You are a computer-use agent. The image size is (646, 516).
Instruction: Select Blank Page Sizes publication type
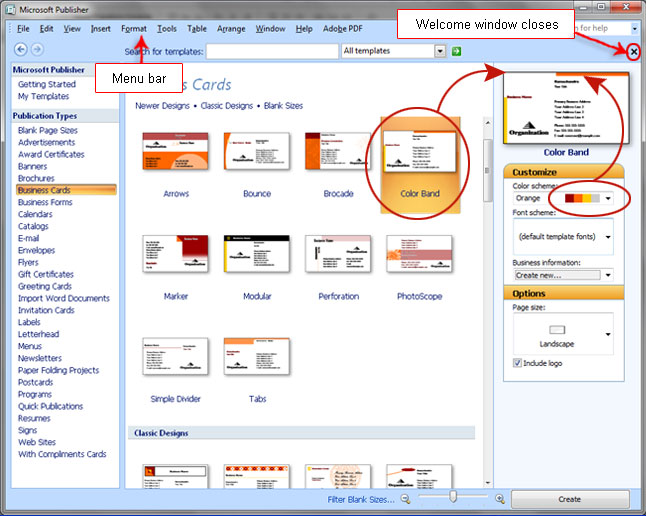pyautogui.click(x=47, y=130)
